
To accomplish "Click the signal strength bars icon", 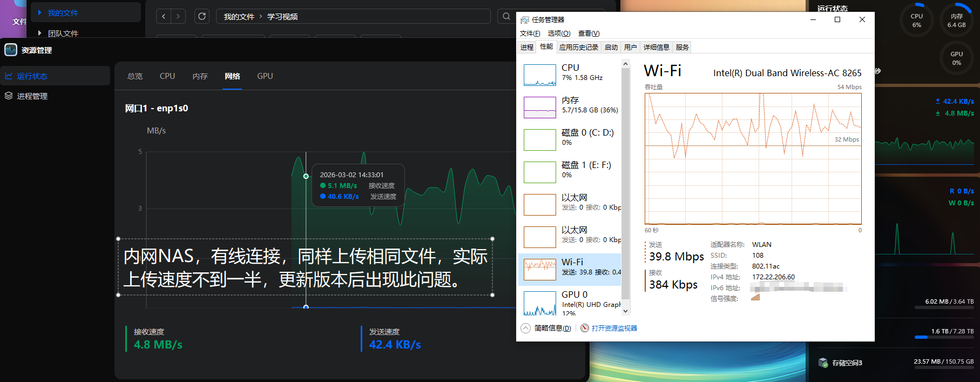I will tap(755, 298).
